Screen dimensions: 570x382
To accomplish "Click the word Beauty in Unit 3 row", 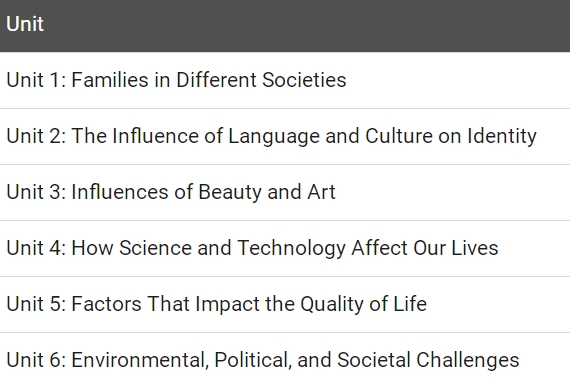I will coord(230,193).
